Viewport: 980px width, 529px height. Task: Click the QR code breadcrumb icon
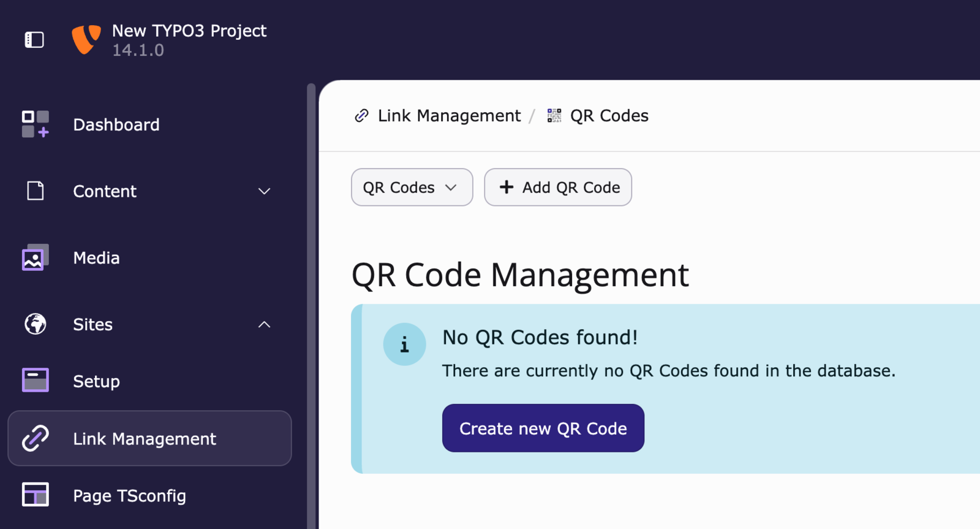[x=554, y=116]
